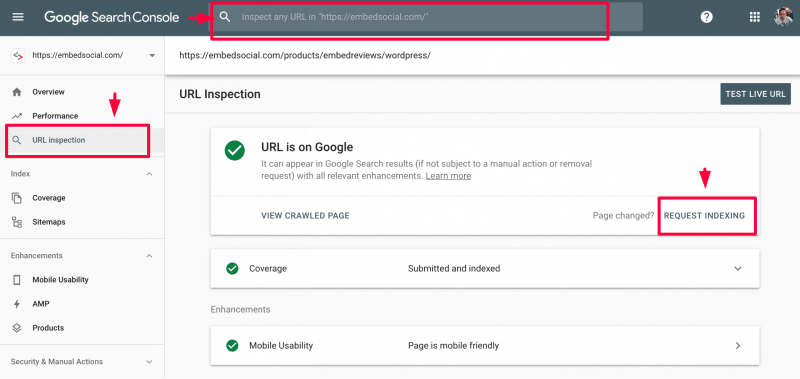Open the Google apps grid
Viewport: 800px width, 379px height.
coord(755,17)
